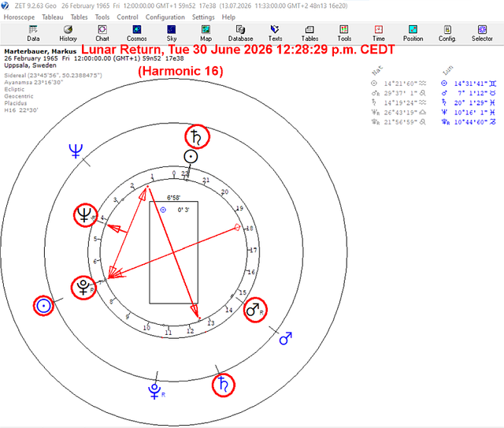This screenshot has height=428, width=504.
Task: Select the black natal Sun glyph
Action: (191, 157)
